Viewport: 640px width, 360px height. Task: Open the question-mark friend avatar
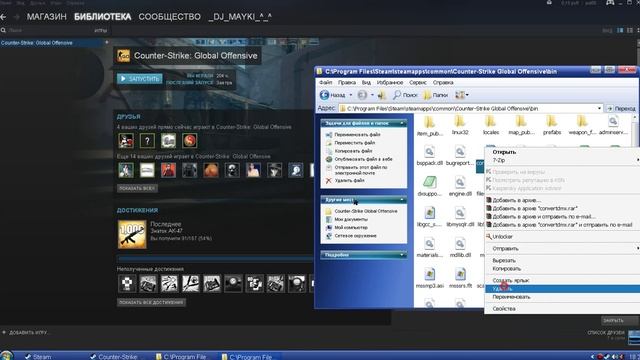(147, 141)
